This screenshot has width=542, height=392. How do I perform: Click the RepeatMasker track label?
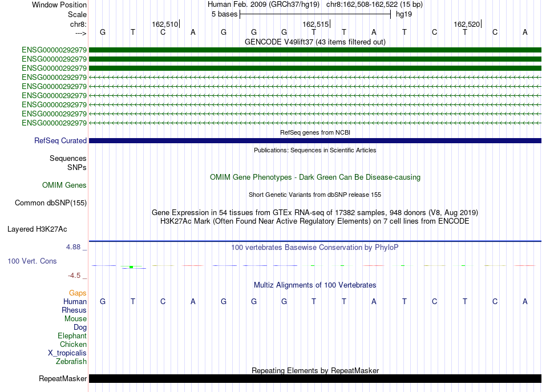(63, 378)
